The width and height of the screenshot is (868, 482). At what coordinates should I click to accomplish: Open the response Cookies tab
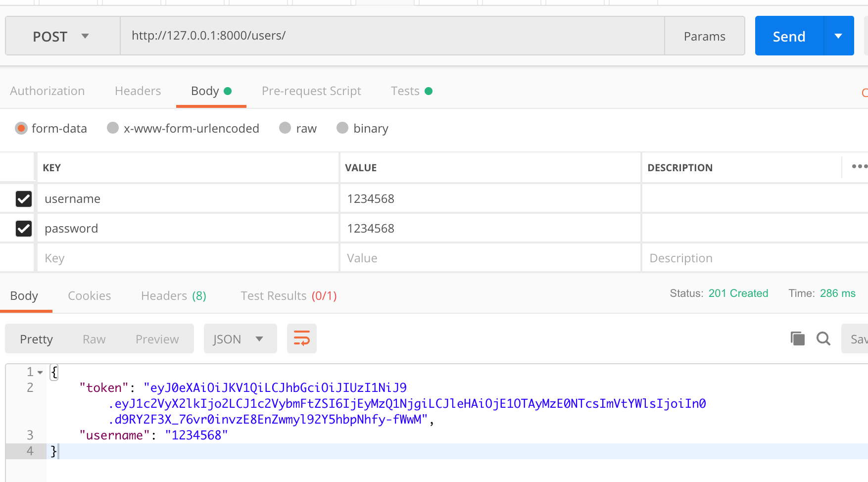click(89, 295)
